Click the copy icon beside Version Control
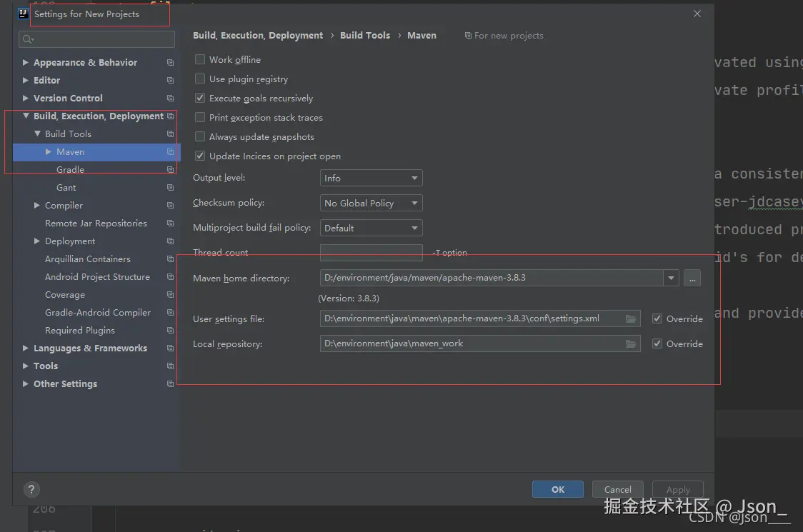Image resolution: width=803 pixels, height=532 pixels. coord(171,99)
